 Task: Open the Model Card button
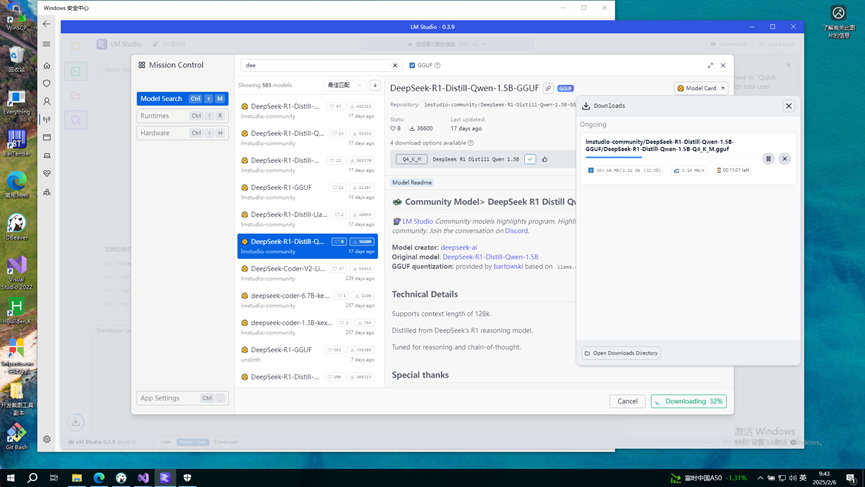coord(701,88)
